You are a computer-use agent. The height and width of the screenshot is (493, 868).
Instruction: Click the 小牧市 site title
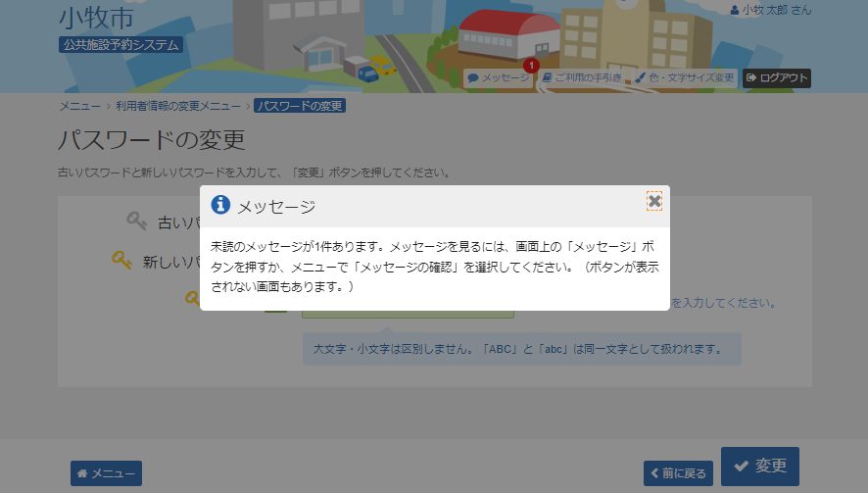click(96, 18)
